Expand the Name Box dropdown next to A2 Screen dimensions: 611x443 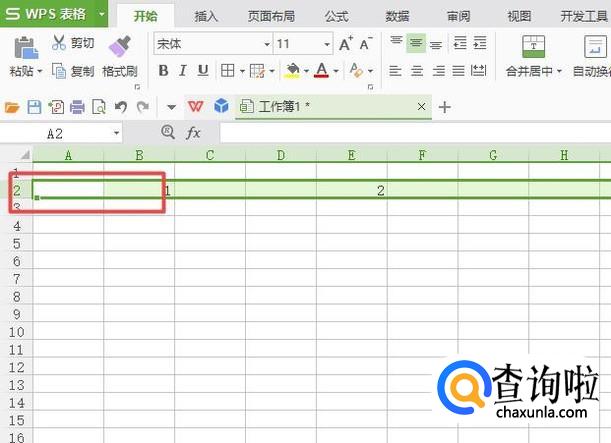tap(116, 133)
